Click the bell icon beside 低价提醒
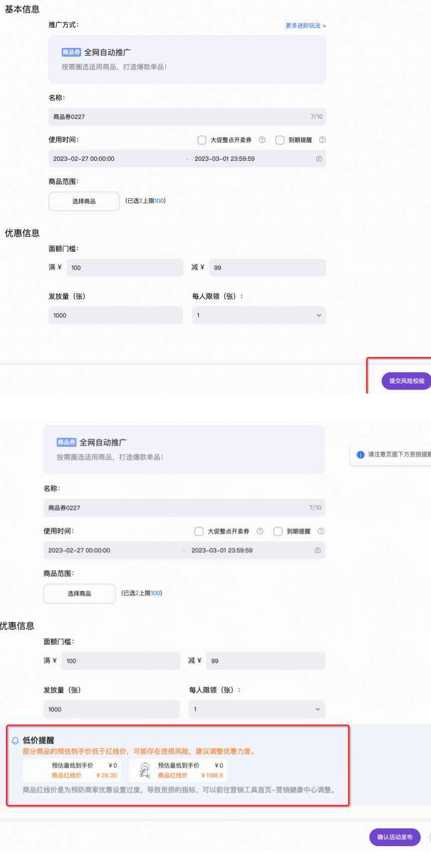Image resolution: width=431 pixels, height=868 pixels. (15, 741)
